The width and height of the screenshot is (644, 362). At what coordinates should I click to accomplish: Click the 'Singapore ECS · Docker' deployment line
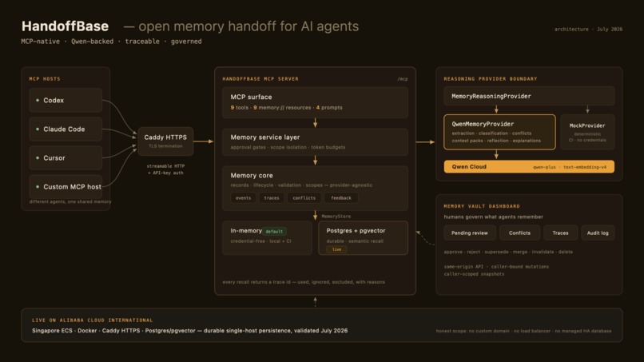pyautogui.click(x=189, y=330)
